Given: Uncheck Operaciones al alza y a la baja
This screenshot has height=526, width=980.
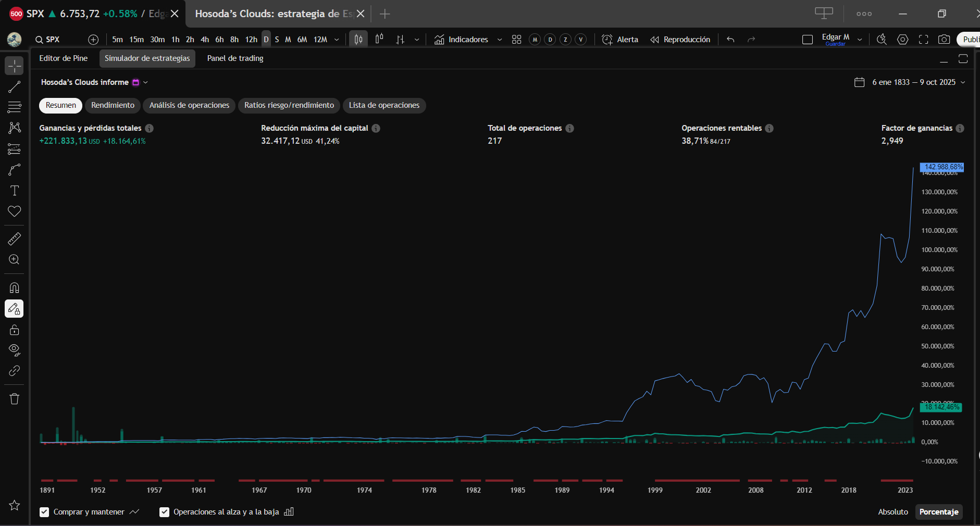Looking at the screenshot, I should 165,512.
